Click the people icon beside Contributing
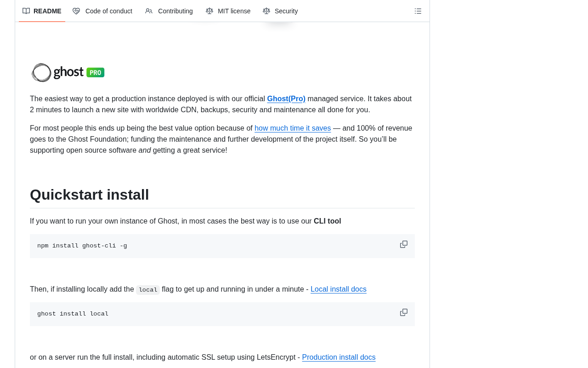 tap(149, 11)
